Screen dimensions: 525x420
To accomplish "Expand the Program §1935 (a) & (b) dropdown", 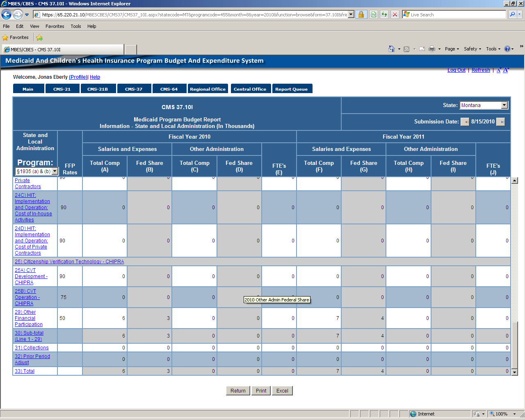I will tap(55, 171).
